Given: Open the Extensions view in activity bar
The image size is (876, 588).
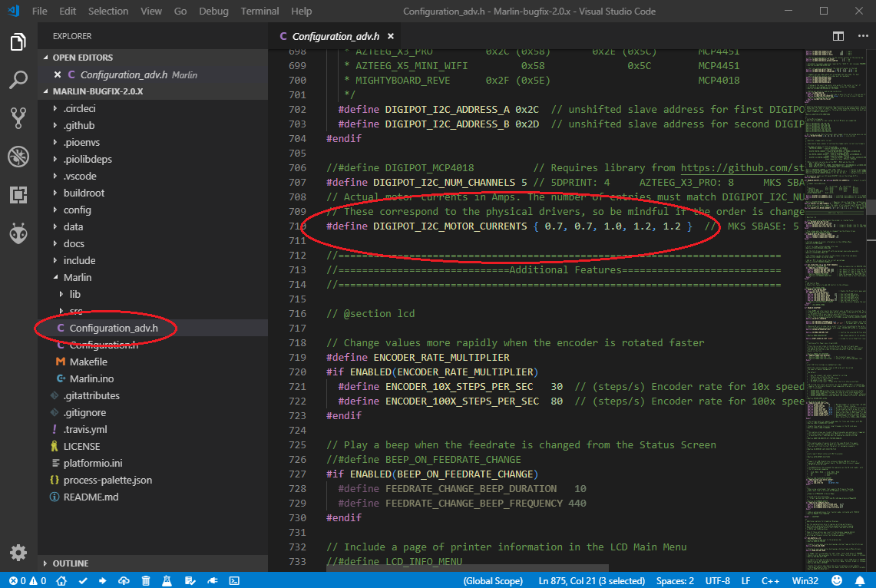Looking at the screenshot, I should point(18,195).
